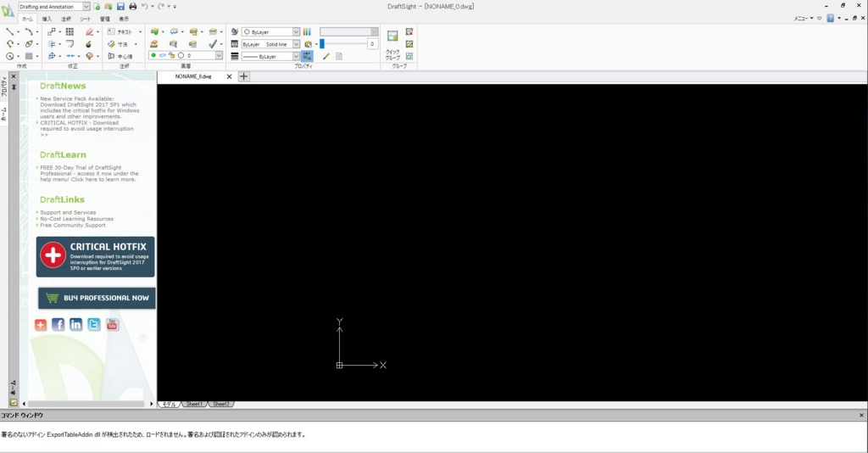The image size is (868, 453).
Task: Open the プロパティ vertical side tab
Action: 4,87
